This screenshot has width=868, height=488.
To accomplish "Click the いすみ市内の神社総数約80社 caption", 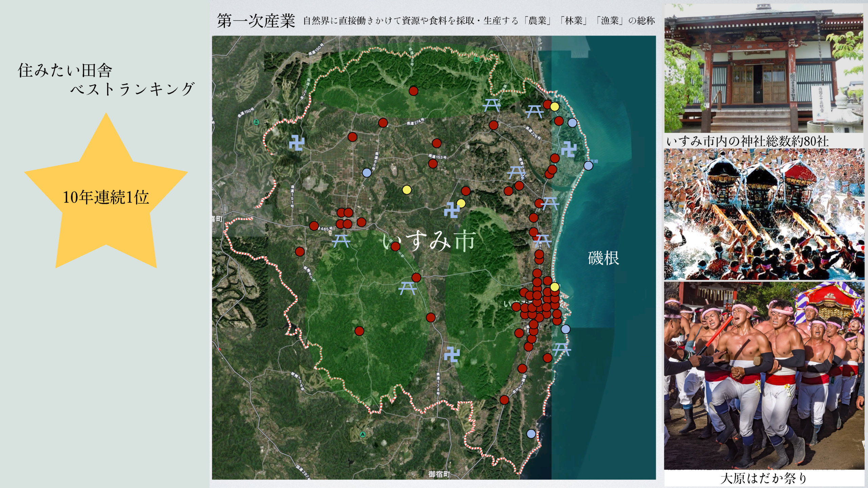I will [747, 141].
